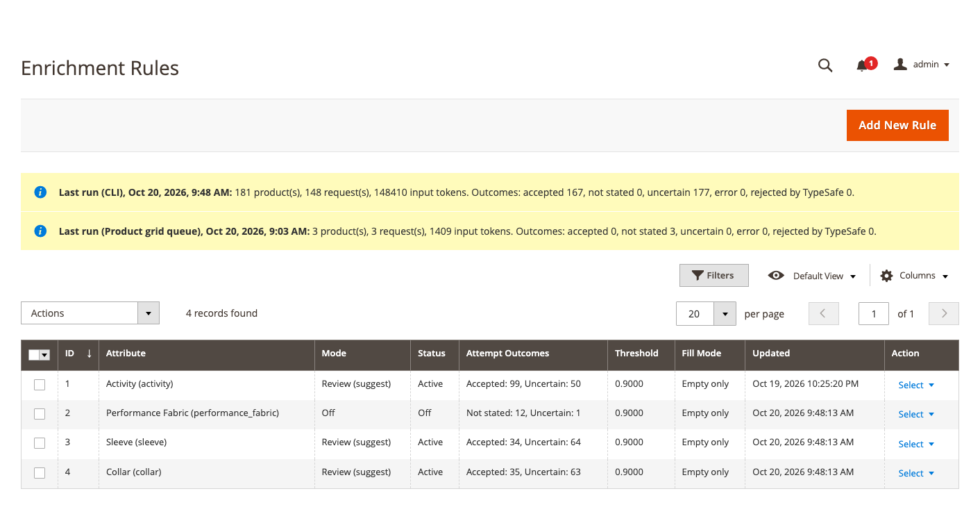The height and width of the screenshot is (514, 980).
Task: Click the gear icon for Columns
Action: click(x=886, y=276)
